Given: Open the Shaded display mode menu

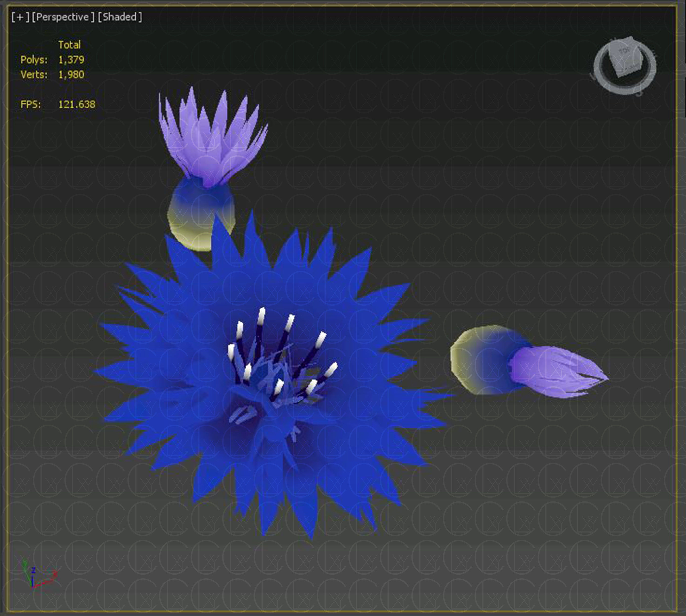Looking at the screenshot, I should click(x=120, y=17).
